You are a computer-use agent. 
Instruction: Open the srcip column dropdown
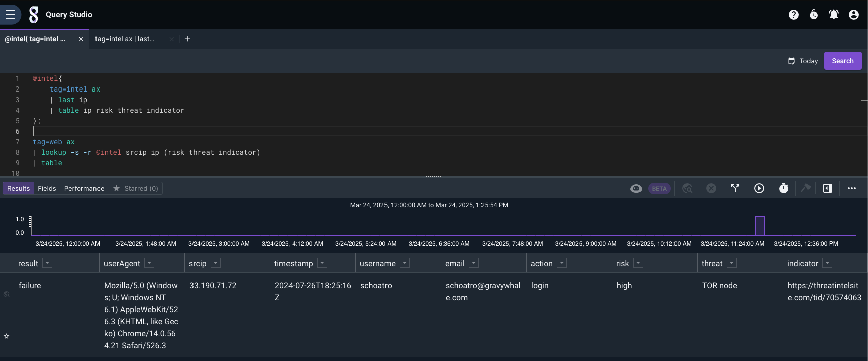pyautogui.click(x=216, y=263)
